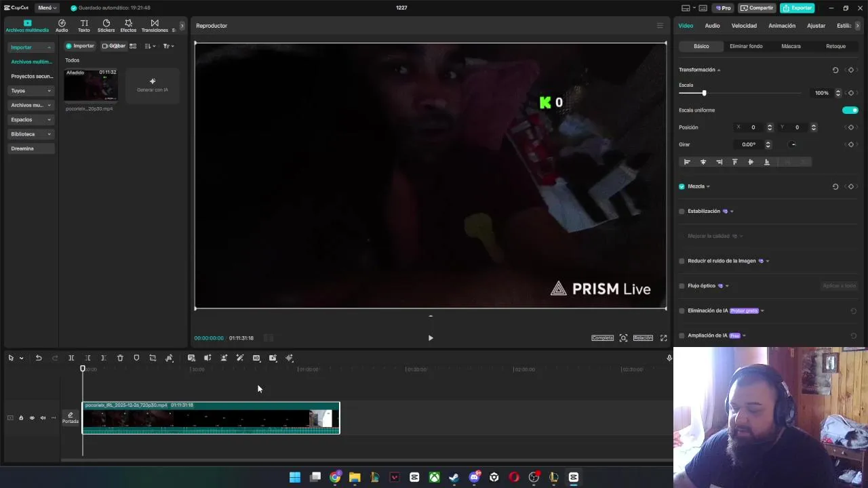This screenshot has height=488, width=868.
Task: Enable Eliminación de IA checkbox
Action: click(682, 310)
